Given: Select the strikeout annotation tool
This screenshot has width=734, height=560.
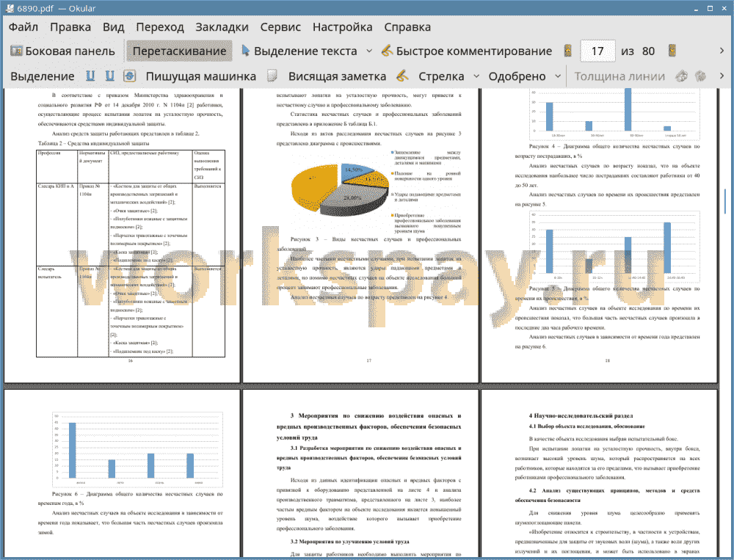Looking at the screenshot, I should coord(130,76).
